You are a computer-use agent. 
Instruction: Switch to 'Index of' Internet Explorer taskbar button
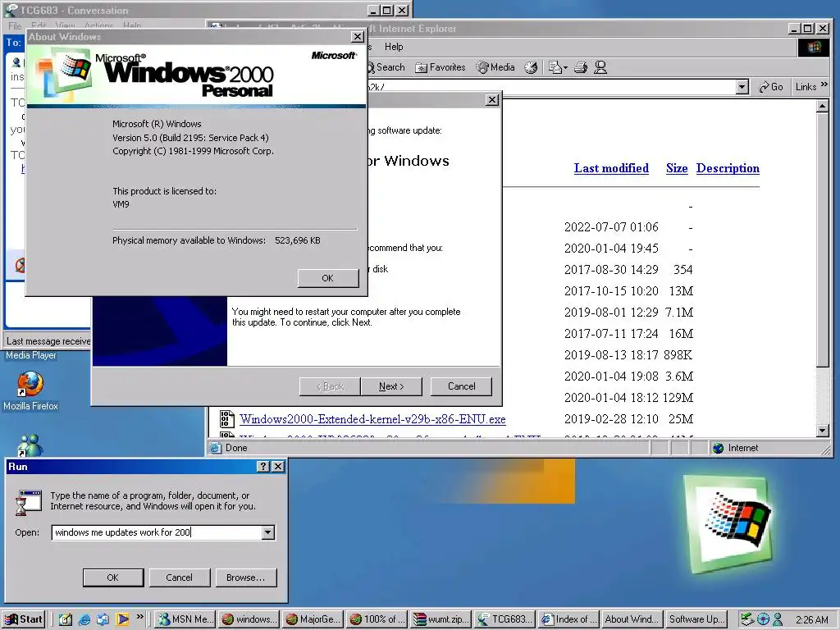[x=568, y=619]
